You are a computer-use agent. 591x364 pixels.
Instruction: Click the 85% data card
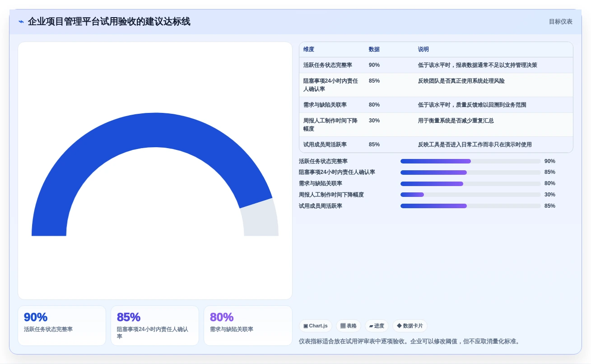click(155, 326)
